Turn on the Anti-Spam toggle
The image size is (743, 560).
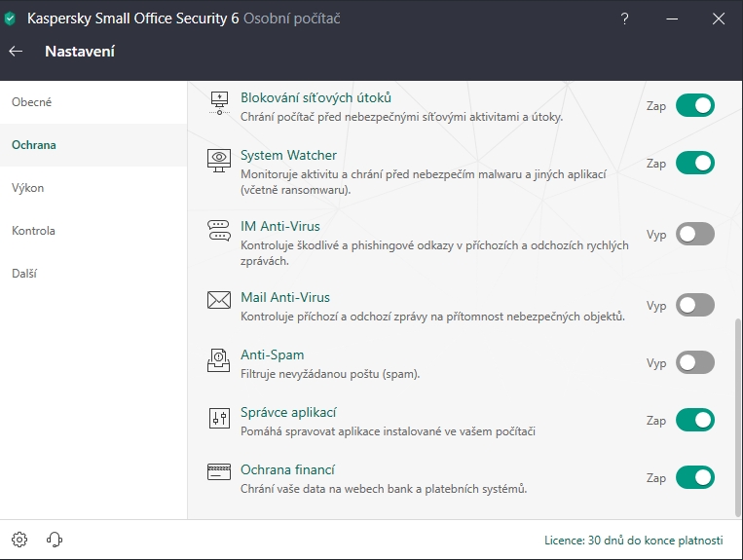tap(695, 362)
